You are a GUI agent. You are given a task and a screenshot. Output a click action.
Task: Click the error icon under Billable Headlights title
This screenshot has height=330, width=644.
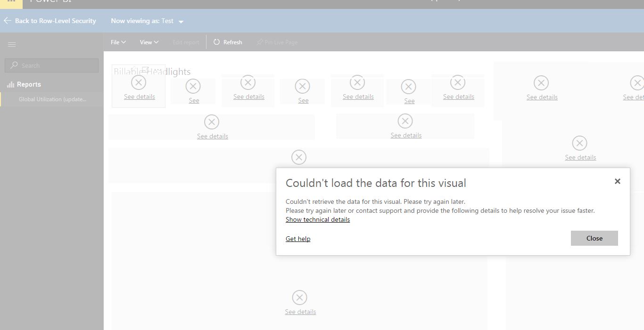139,82
